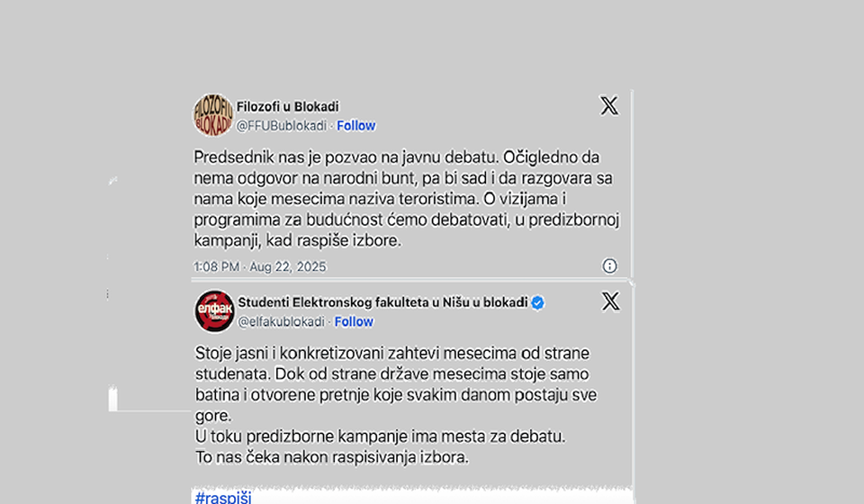
Task: Click the line 'U toku predizborne kampanje'
Action: point(380,436)
